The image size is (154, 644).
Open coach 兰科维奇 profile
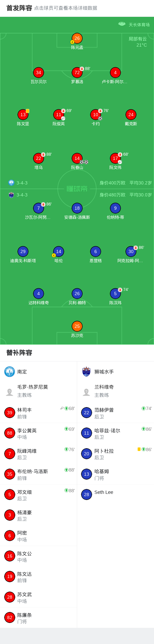(x=115, y=391)
